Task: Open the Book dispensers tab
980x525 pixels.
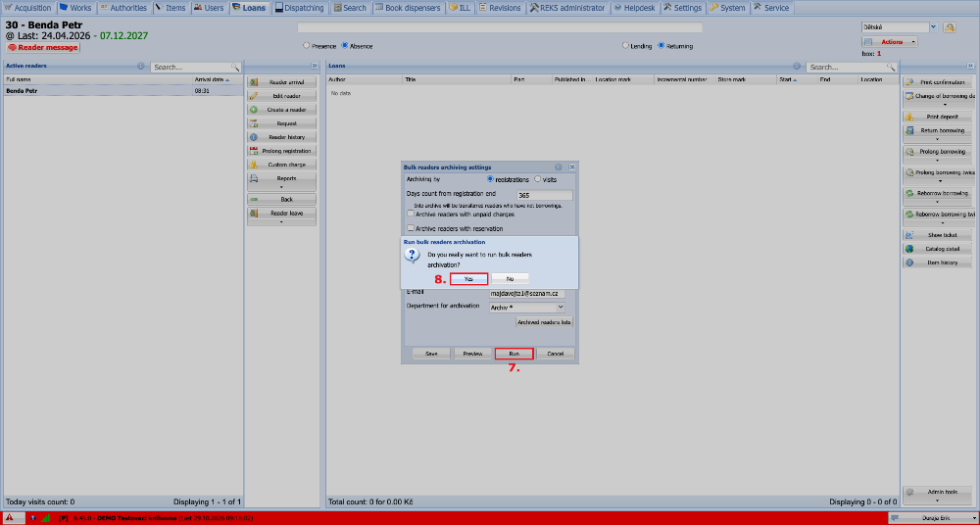Action: click(409, 8)
